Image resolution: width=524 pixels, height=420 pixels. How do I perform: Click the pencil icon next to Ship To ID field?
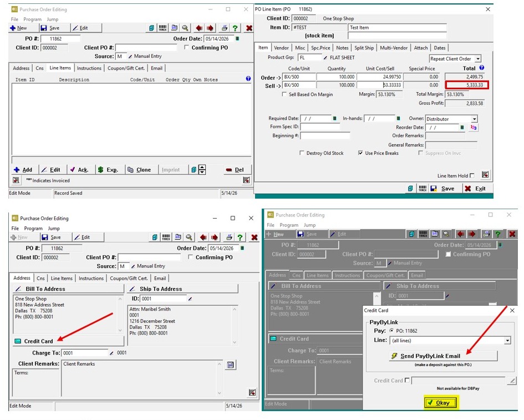click(x=190, y=299)
